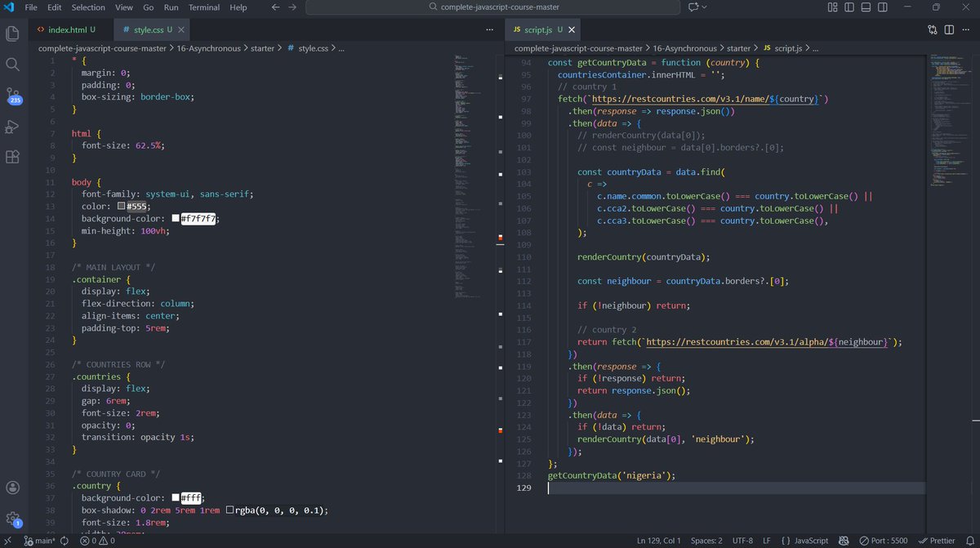Click the VS Code logo icon
Viewport: 980px width, 548px height.
point(9,7)
